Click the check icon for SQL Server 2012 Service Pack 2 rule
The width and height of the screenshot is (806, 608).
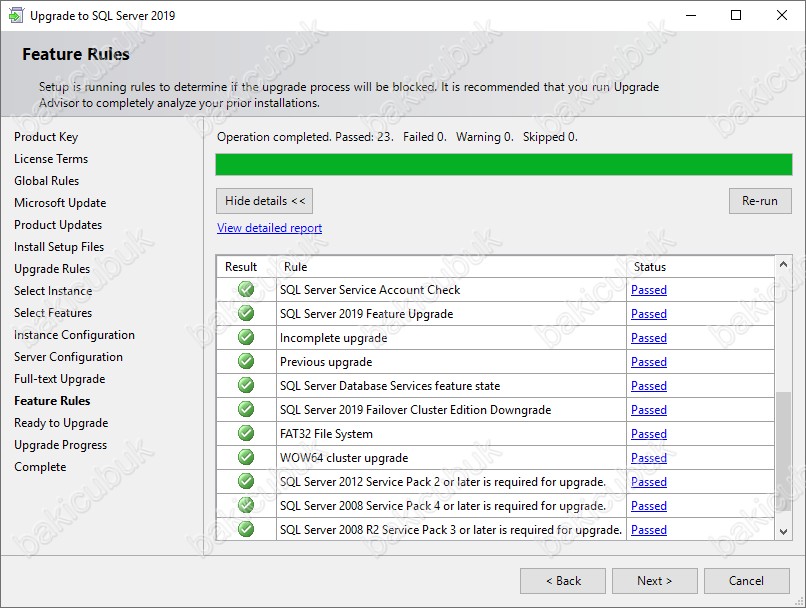click(x=246, y=481)
